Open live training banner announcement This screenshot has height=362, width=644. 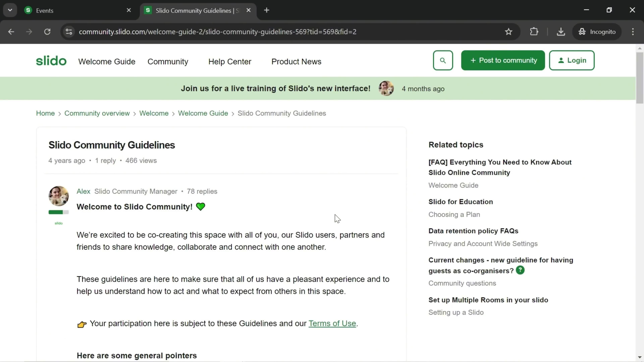pyautogui.click(x=276, y=88)
